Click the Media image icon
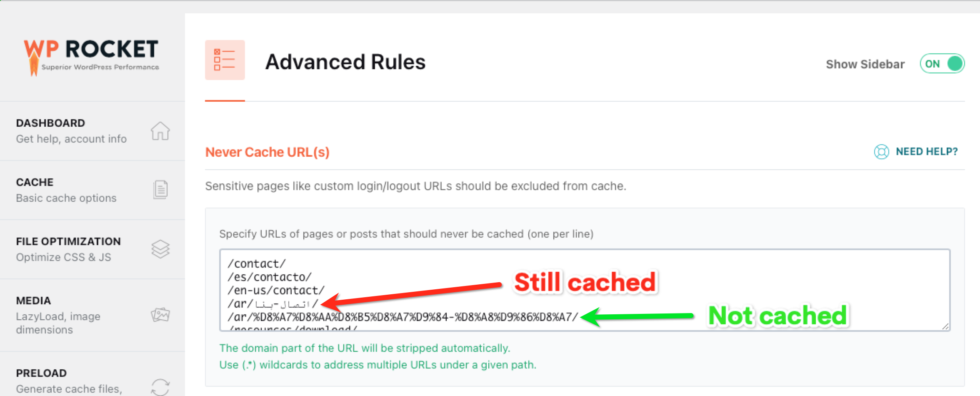Viewport: 980px width, 396px height. coord(160,315)
